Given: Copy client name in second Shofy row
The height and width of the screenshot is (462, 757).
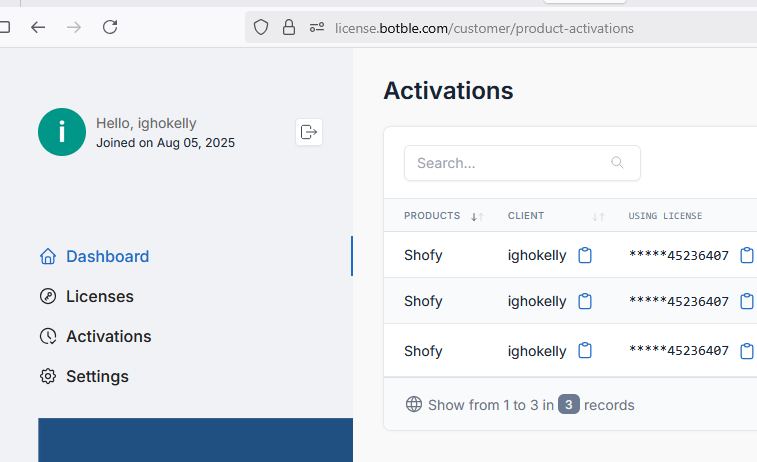Looking at the screenshot, I should tap(585, 301).
